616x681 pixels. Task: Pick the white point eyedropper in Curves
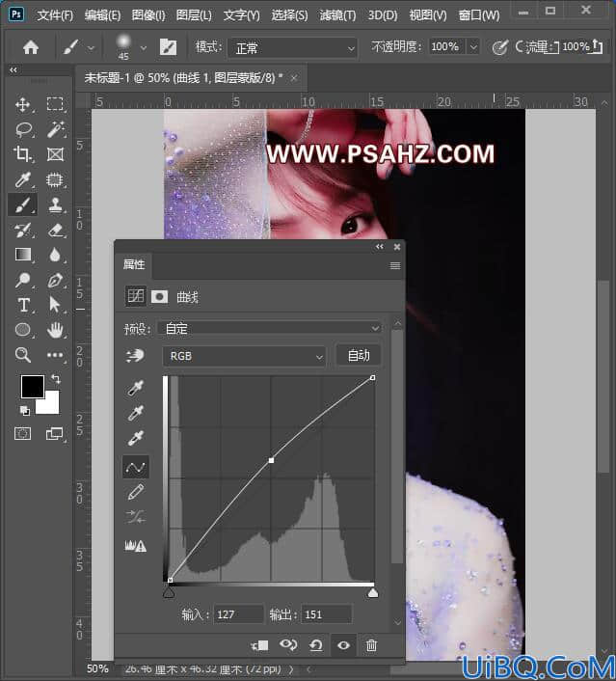click(135, 438)
